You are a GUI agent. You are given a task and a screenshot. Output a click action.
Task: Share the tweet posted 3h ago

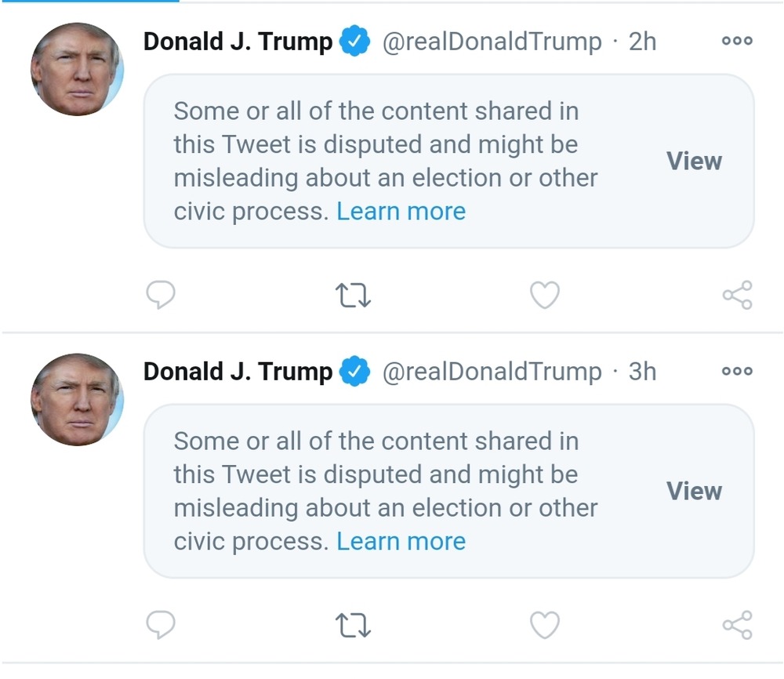[737, 625]
